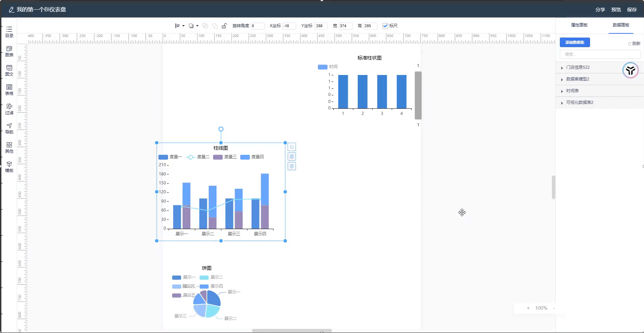644x333 pixels.
Task: Click 预览 to preview dashboard
Action: coord(616,10)
